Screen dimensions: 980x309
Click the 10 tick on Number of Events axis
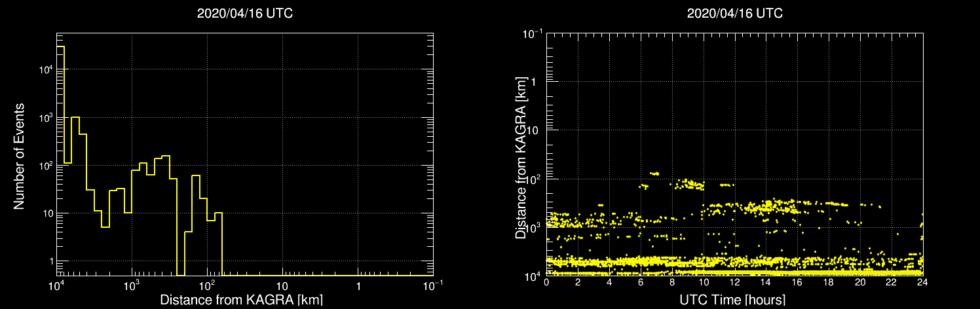47,214
